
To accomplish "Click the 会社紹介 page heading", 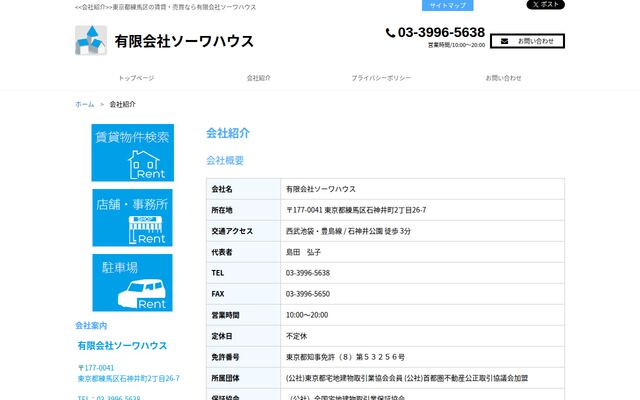I will pyautogui.click(x=228, y=133).
